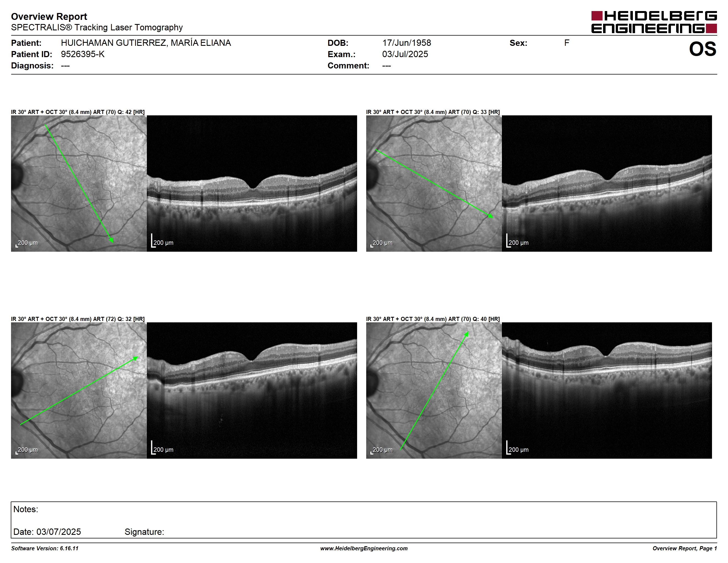Viewport: 728px width, 563px height.
Task: Click 'Software Version: 6.16.11' footer text
Action: (x=45, y=548)
